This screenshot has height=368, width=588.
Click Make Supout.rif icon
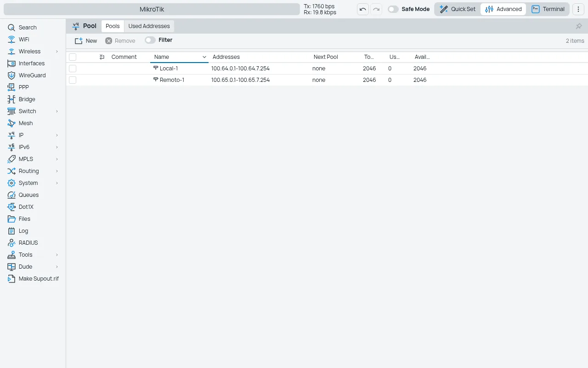[x=11, y=279]
